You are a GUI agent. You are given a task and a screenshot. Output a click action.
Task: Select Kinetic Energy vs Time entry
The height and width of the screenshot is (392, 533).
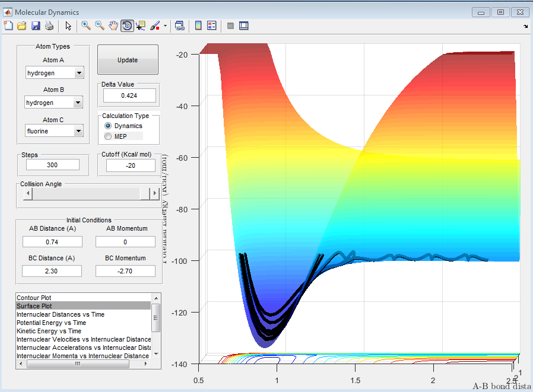coord(49,331)
